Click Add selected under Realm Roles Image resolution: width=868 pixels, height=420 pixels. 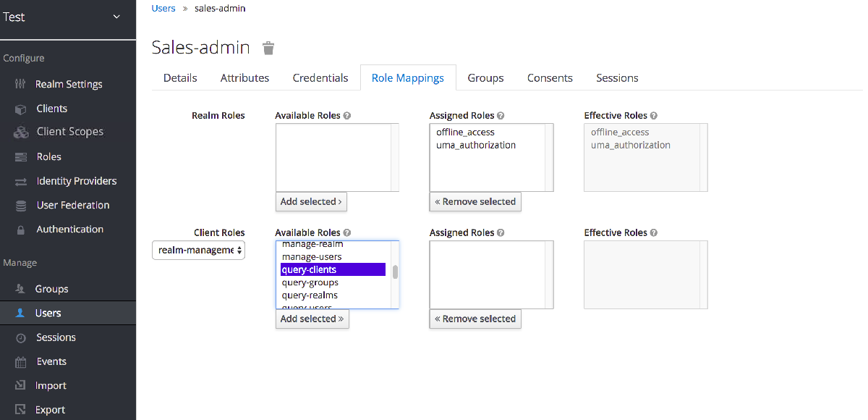[311, 202]
